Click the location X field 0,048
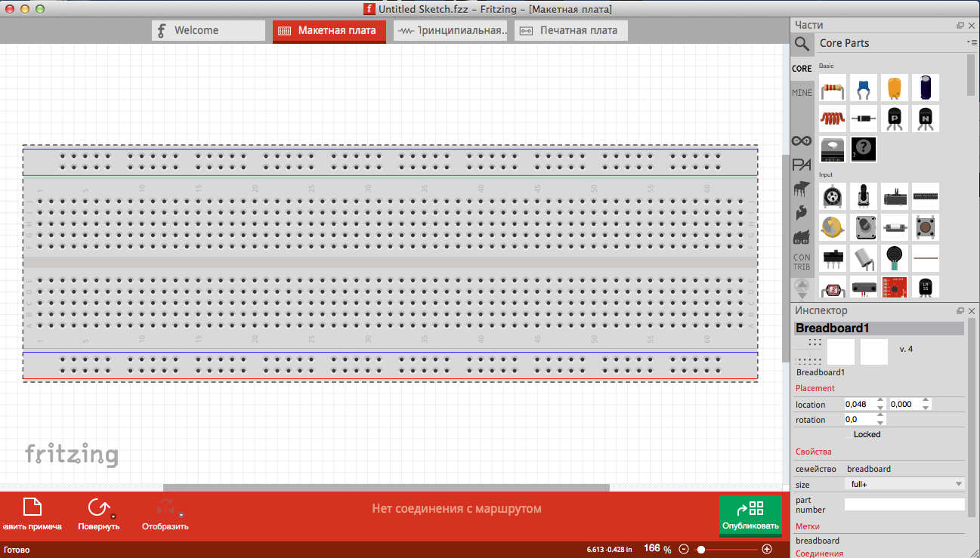The height and width of the screenshot is (558, 980). coord(860,404)
